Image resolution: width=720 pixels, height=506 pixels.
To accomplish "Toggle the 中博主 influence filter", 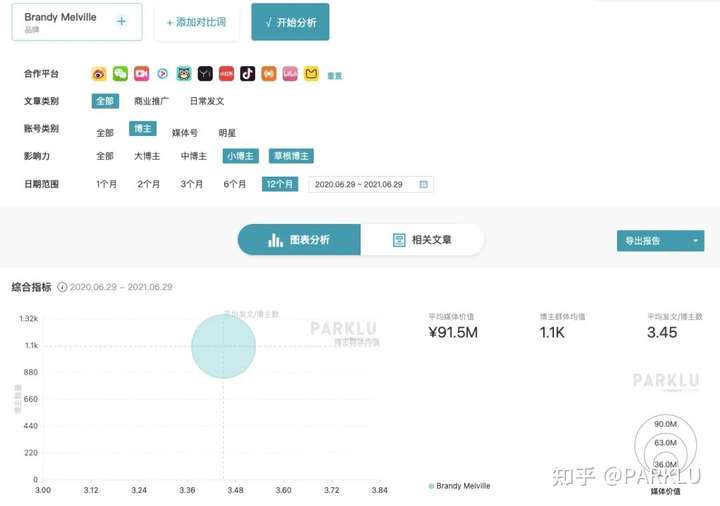I will [x=194, y=156].
